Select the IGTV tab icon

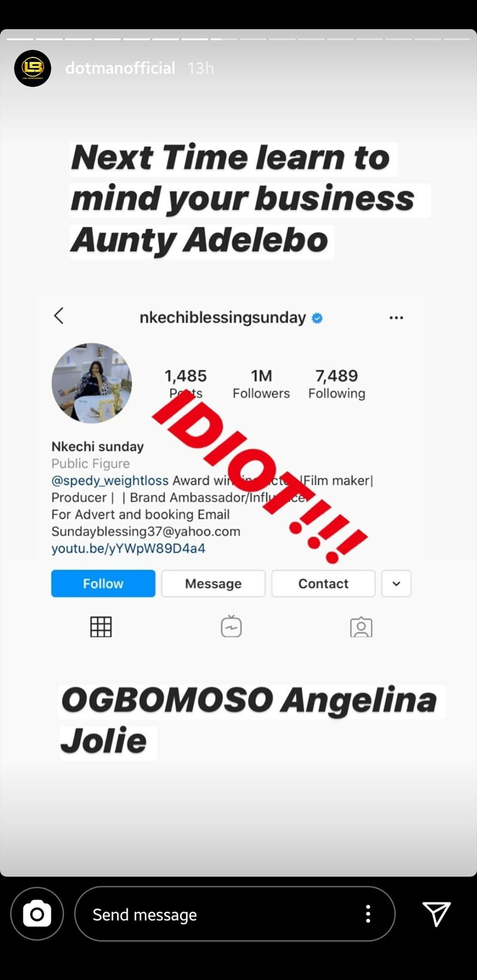231,626
